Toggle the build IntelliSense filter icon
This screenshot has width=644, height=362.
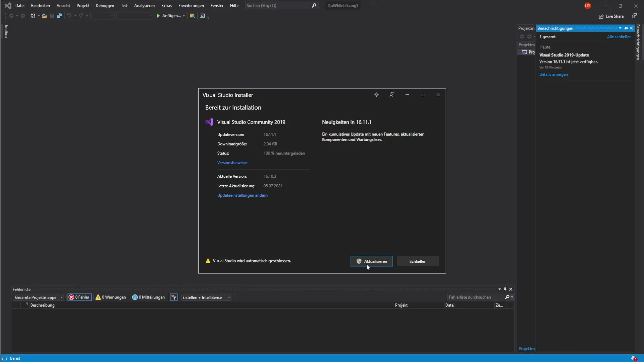click(x=174, y=297)
